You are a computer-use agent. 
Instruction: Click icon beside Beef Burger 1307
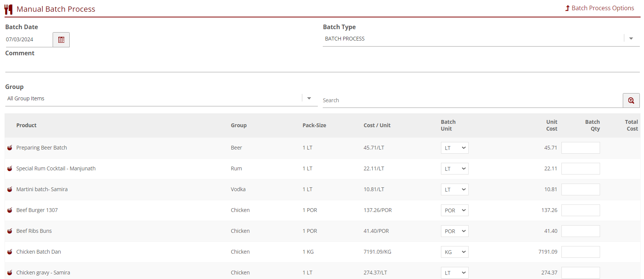(x=10, y=210)
